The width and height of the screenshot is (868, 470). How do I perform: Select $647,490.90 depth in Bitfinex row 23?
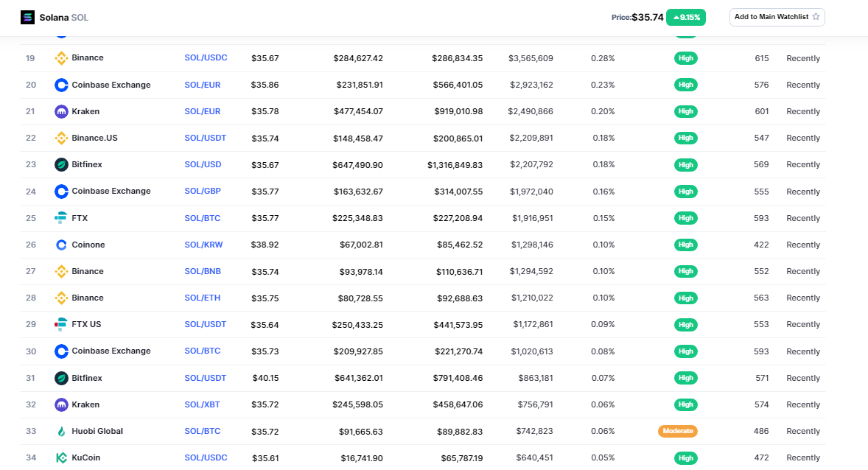click(x=357, y=165)
